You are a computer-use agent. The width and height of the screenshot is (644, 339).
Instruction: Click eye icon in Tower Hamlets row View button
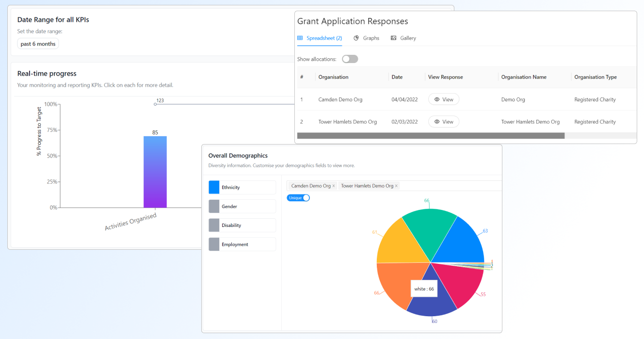(437, 122)
